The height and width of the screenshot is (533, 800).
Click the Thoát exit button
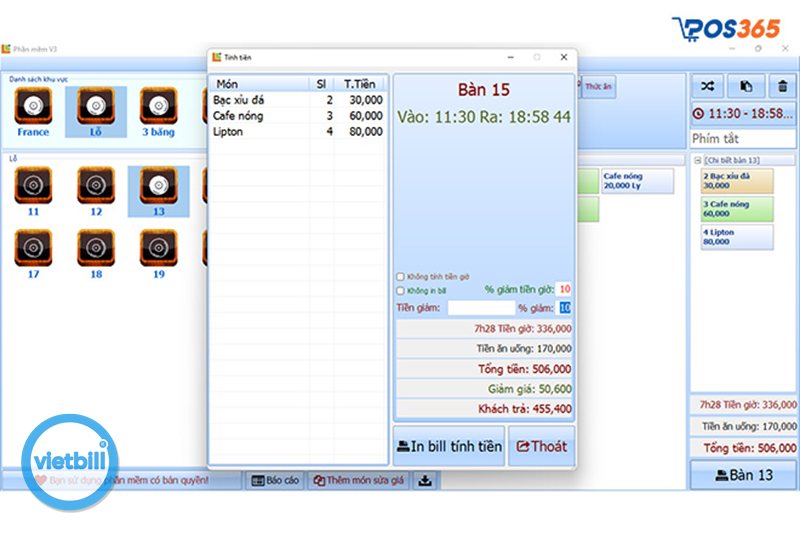(x=541, y=447)
